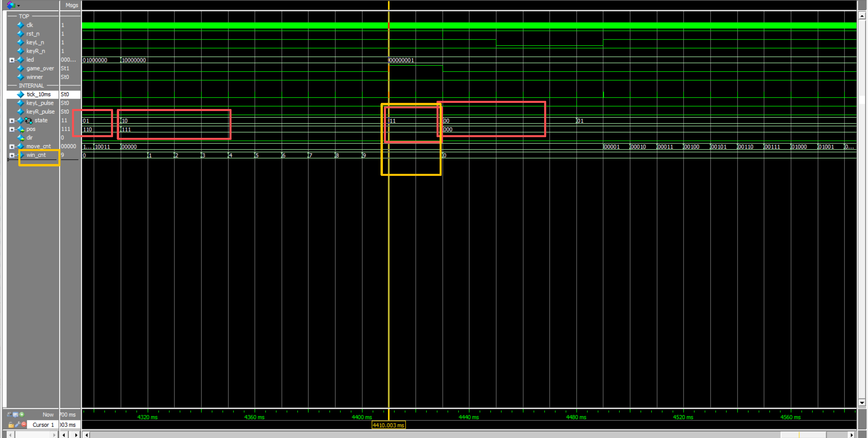Open cursor properties wrench icon
The width and height of the screenshot is (868, 438).
click(x=17, y=424)
